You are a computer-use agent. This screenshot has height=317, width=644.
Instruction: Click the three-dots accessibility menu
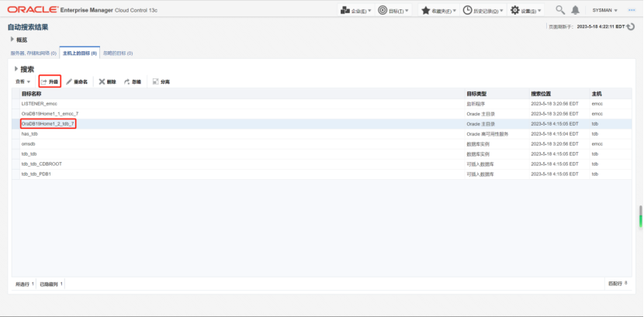tap(632, 10)
